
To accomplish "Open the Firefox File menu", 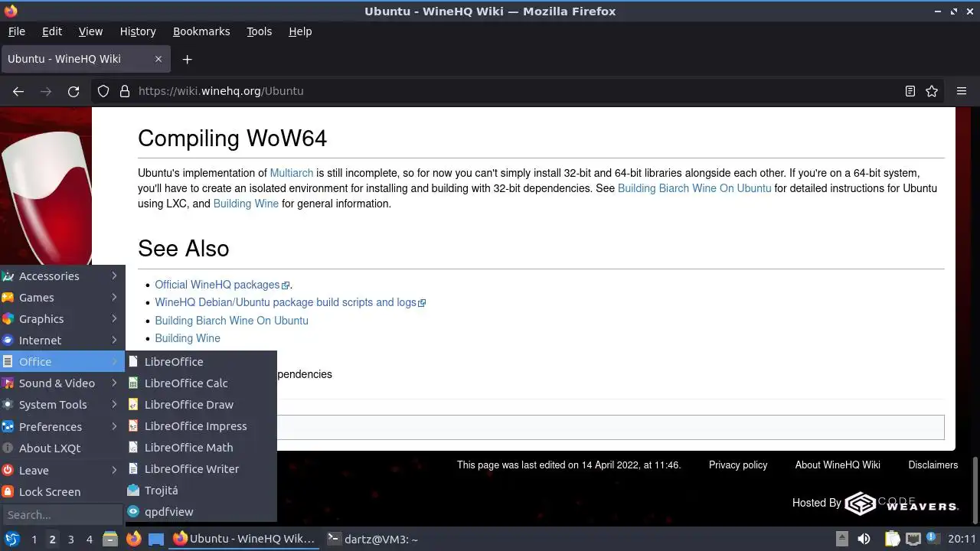I will (17, 31).
